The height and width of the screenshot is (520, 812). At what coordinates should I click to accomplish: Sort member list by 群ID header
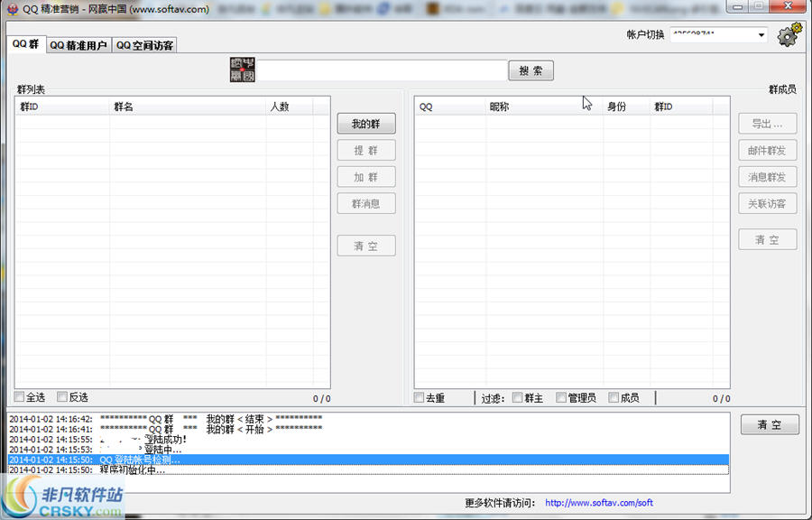(x=681, y=107)
